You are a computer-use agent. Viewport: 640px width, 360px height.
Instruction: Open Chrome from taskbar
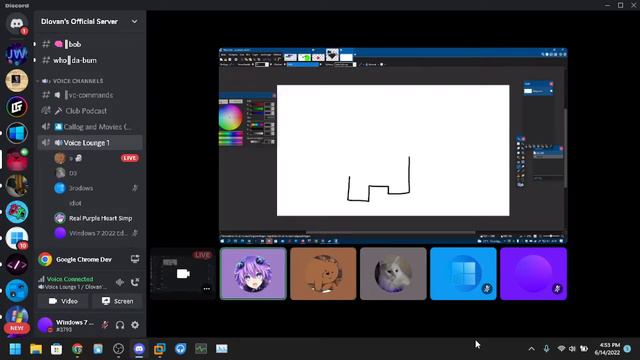pos(77,349)
